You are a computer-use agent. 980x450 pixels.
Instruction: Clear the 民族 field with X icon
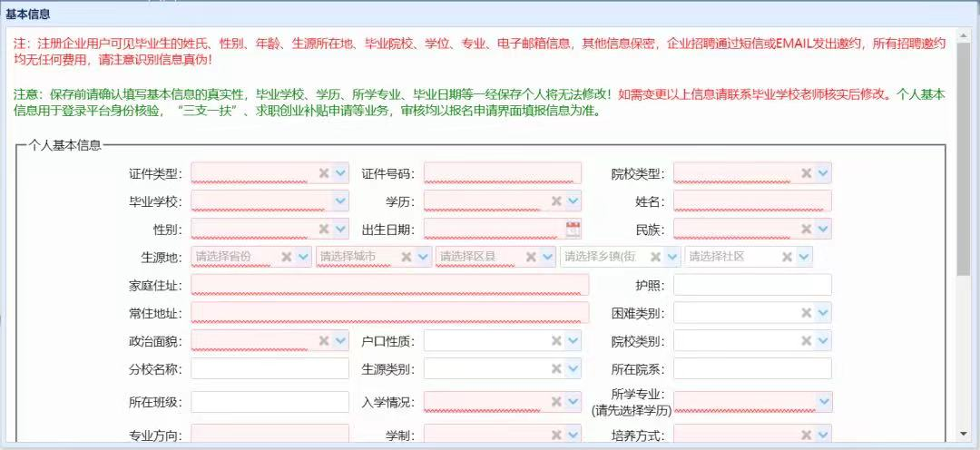click(x=807, y=229)
